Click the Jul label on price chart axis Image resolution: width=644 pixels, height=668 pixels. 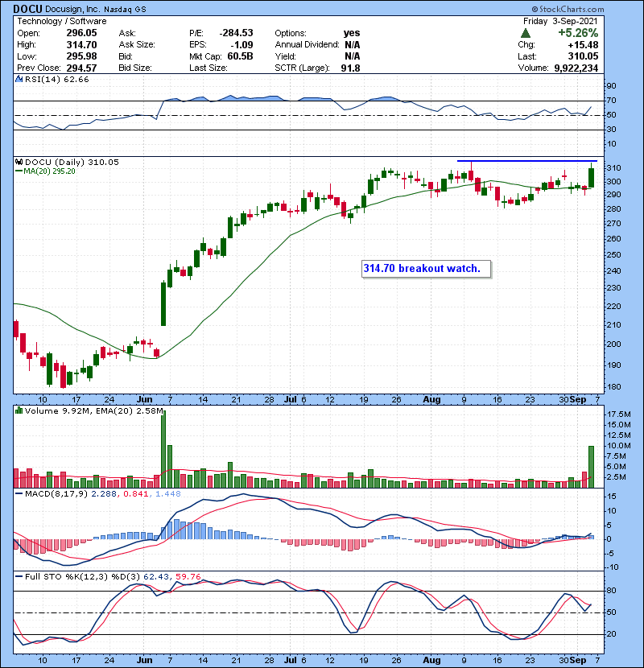pyautogui.click(x=291, y=400)
